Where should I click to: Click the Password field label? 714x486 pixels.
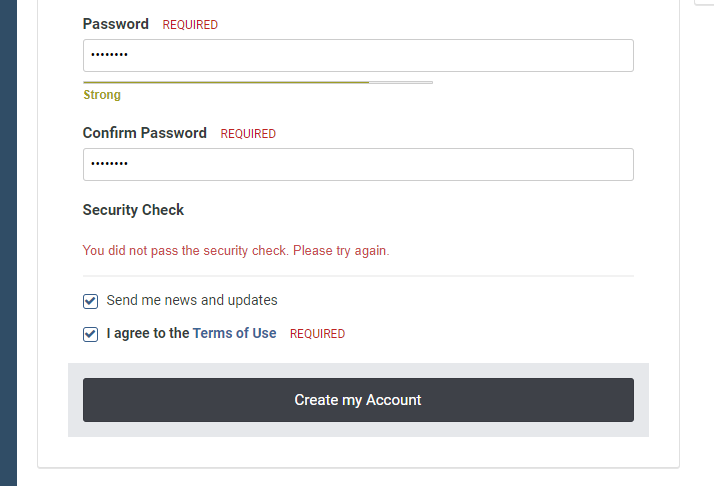point(116,24)
